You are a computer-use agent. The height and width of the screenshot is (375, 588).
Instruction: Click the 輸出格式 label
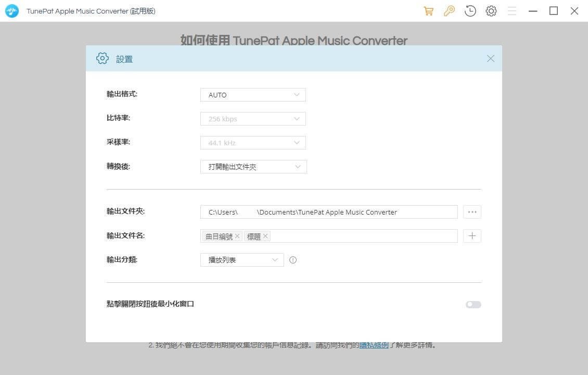pos(122,94)
